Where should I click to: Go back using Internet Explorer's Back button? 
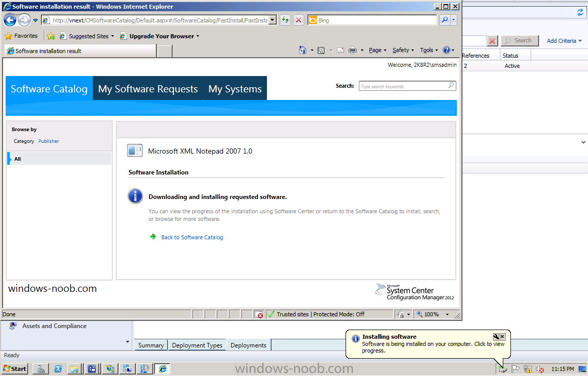coord(10,20)
